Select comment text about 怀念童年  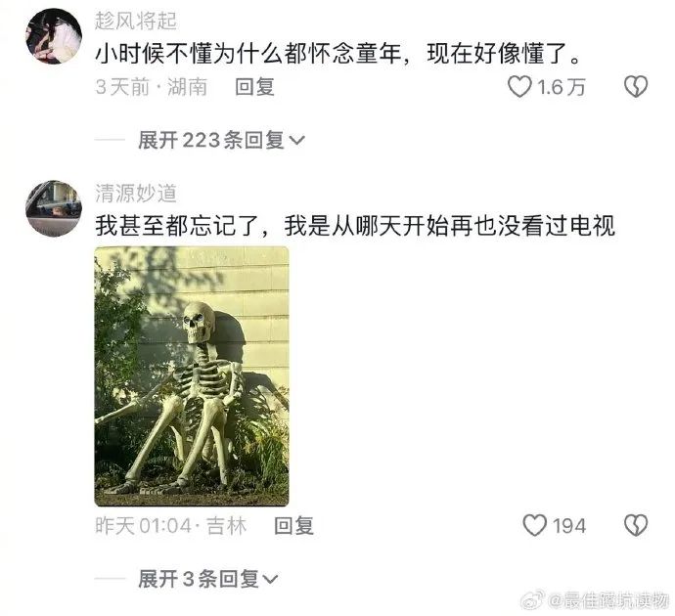click(x=337, y=54)
